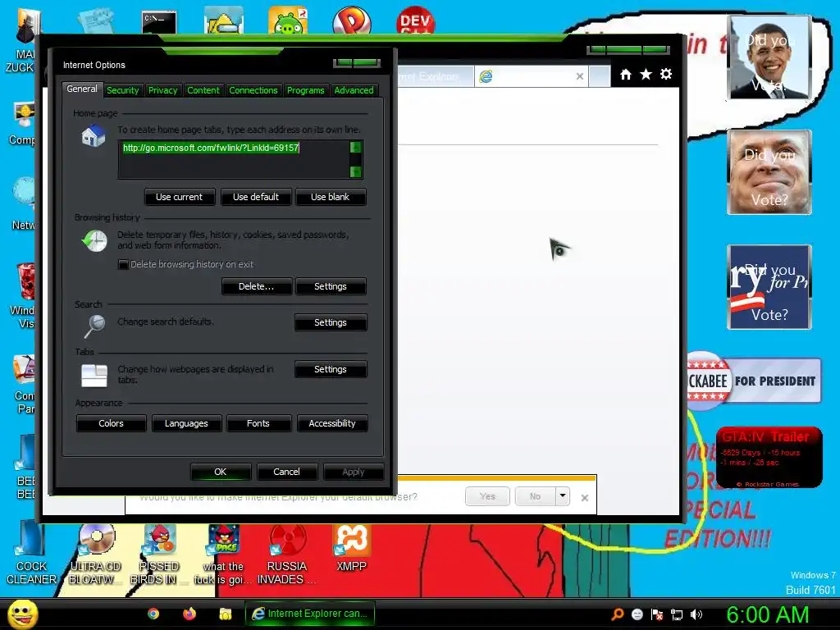
Task: Select the Content tab
Action: coord(203,90)
